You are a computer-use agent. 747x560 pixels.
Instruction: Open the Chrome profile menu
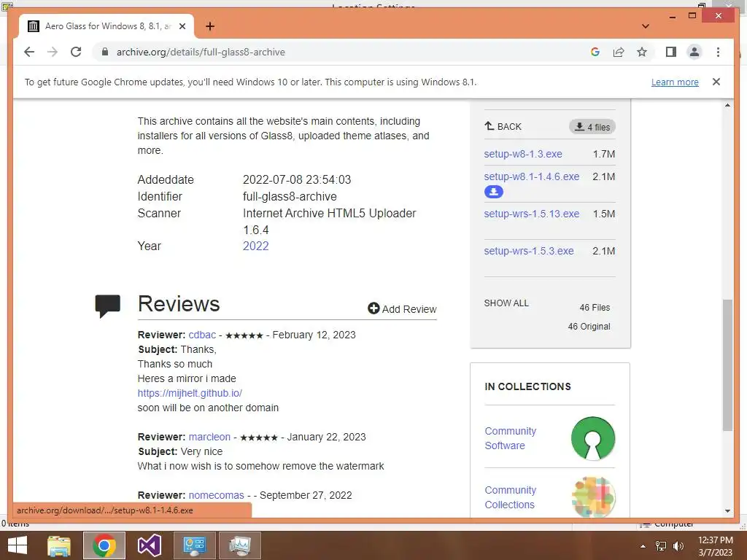(694, 52)
